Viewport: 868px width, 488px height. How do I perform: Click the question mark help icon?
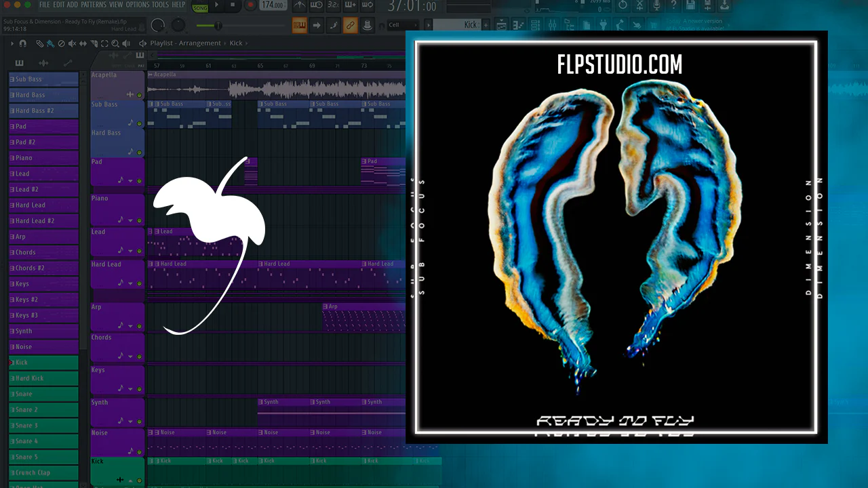click(x=673, y=5)
